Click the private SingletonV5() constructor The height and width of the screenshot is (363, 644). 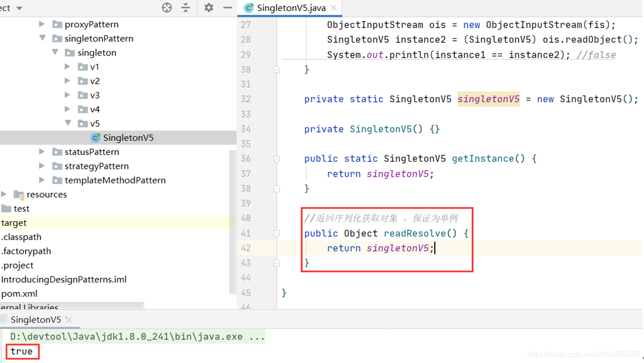[372, 129]
